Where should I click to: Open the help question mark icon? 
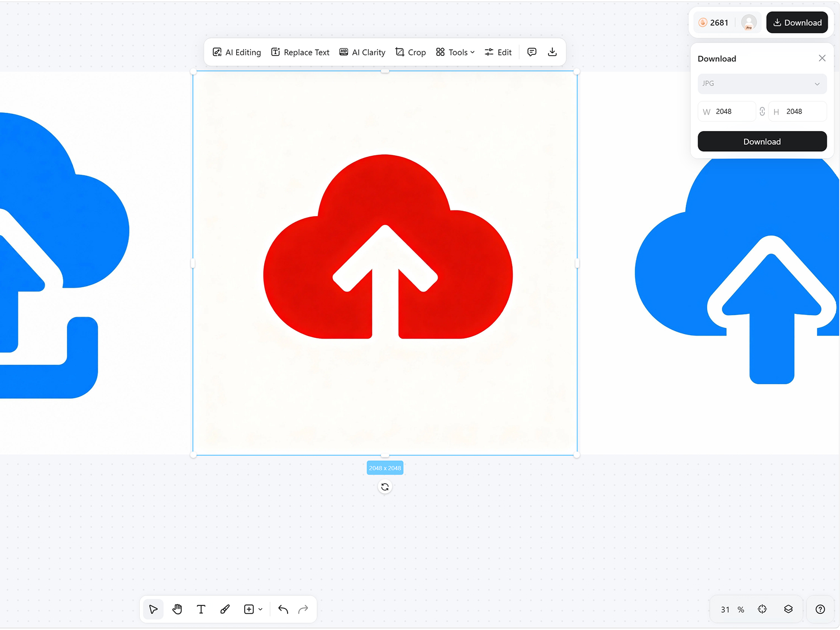(820, 609)
